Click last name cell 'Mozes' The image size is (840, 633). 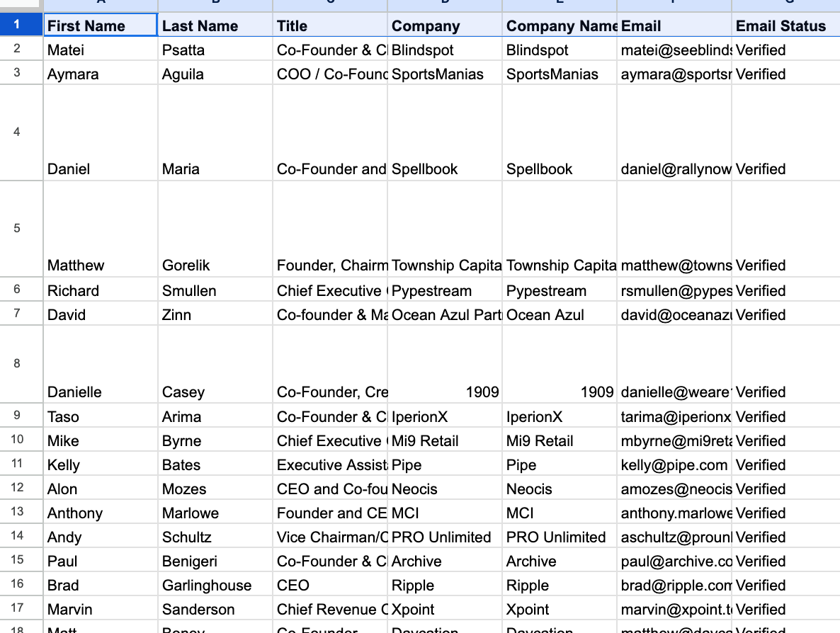click(x=215, y=488)
